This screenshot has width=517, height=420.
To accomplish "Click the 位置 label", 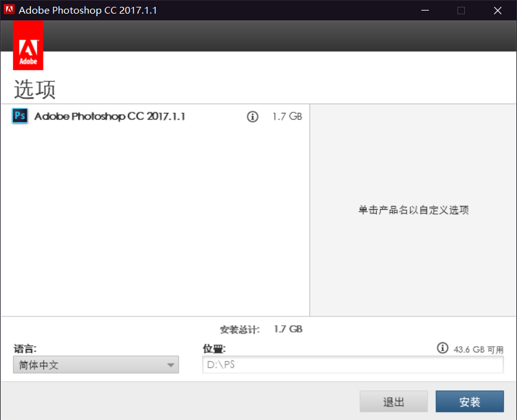I will point(214,349).
